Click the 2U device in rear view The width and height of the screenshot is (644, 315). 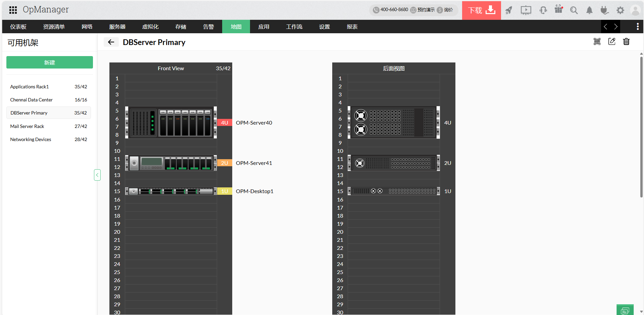394,163
